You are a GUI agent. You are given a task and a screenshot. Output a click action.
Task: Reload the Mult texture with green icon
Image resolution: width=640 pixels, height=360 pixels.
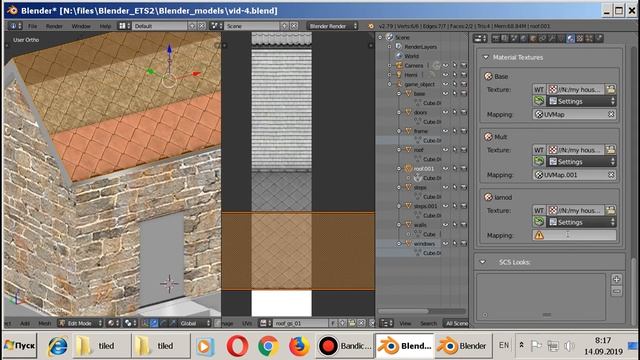click(x=539, y=162)
